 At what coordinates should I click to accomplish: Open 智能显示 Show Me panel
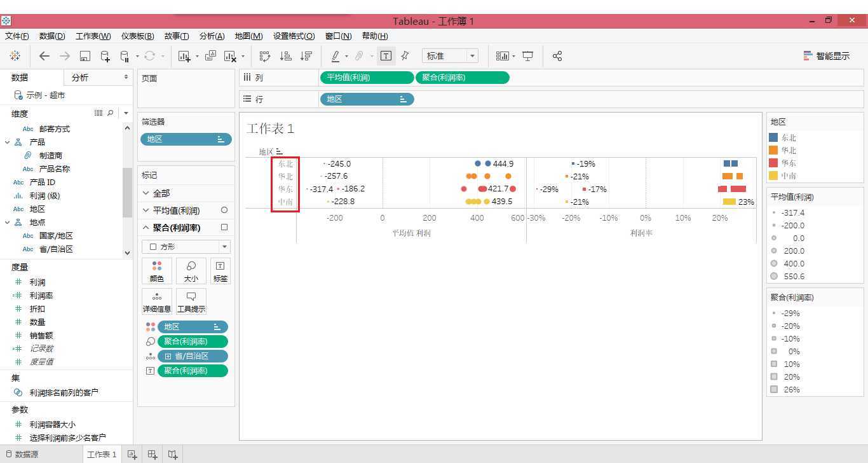click(826, 56)
